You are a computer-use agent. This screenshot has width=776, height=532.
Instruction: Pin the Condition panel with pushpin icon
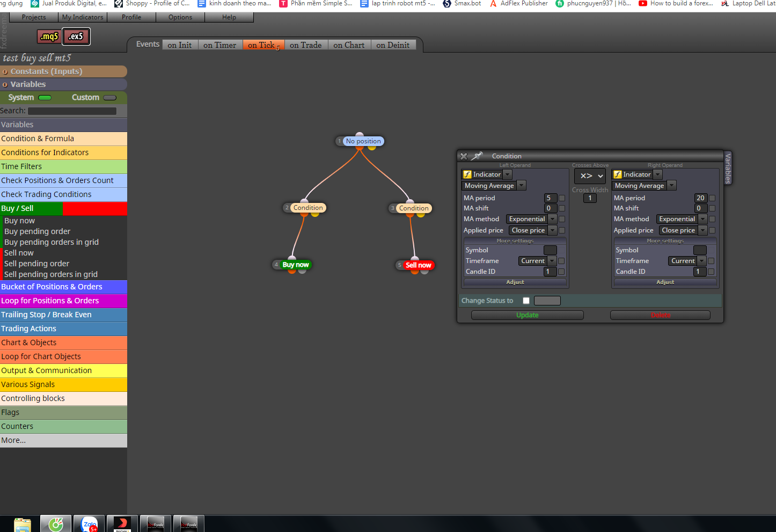477,156
